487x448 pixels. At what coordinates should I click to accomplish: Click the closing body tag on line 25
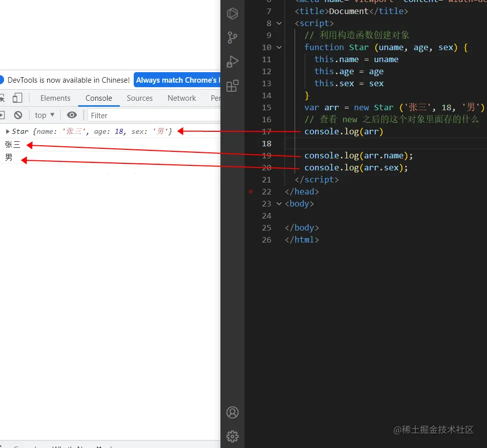(302, 228)
